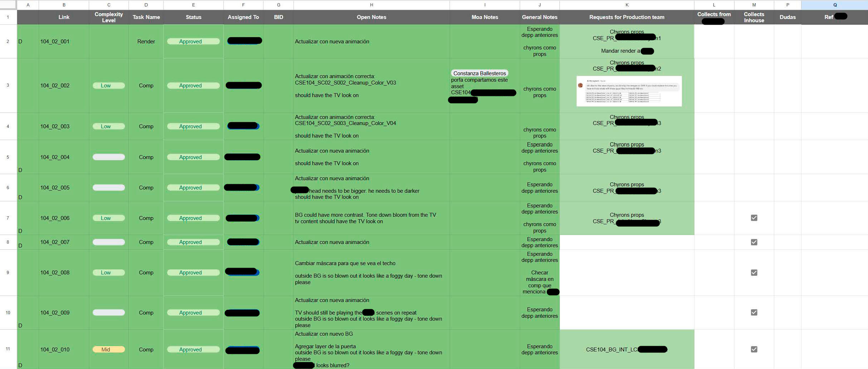Toggle Collects Inhouse checkbox for 104_02_006

pyautogui.click(x=754, y=218)
